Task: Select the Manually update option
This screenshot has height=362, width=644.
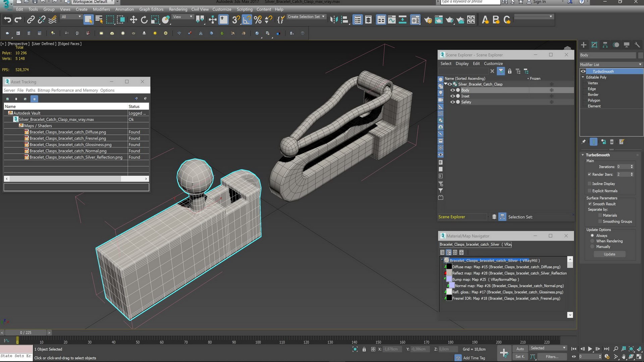Action: (x=592, y=247)
